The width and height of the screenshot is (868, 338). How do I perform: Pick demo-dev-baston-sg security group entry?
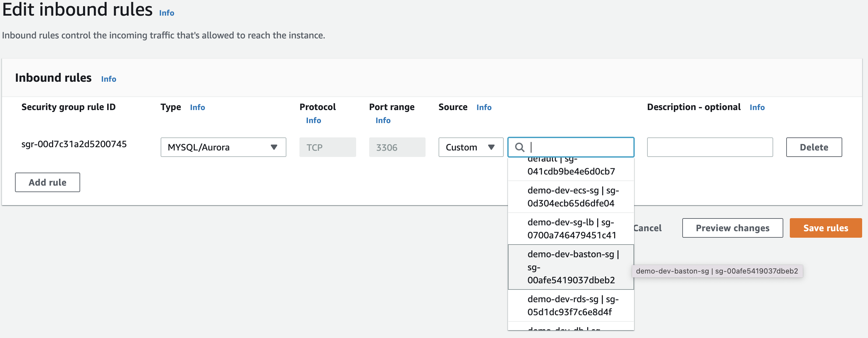point(571,267)
